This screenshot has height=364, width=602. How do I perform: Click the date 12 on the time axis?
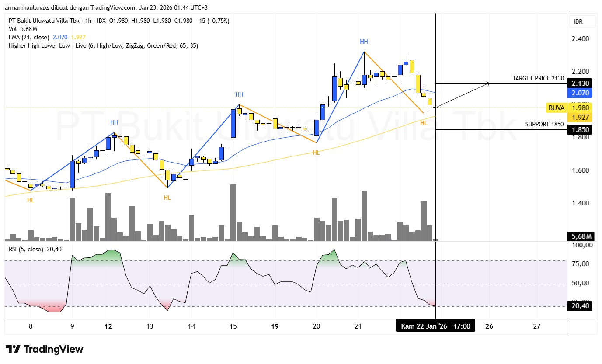[x=108, y=326]
